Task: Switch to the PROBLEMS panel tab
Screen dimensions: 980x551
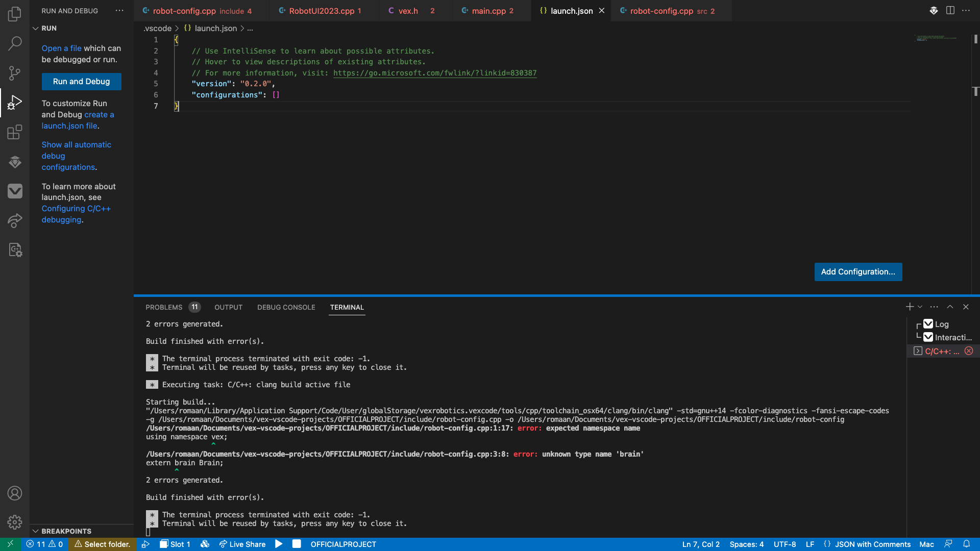Action: pyautogui.click(x=164, y=307)
